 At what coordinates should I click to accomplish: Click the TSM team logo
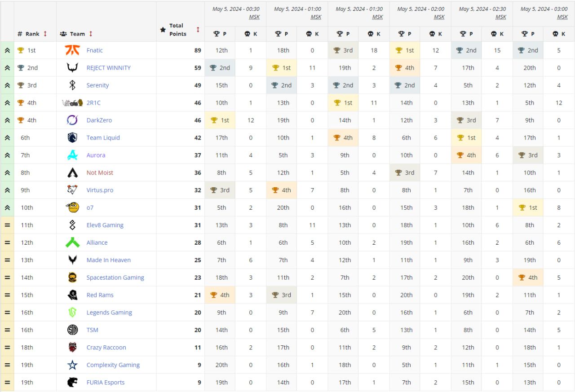pos(72,330)
